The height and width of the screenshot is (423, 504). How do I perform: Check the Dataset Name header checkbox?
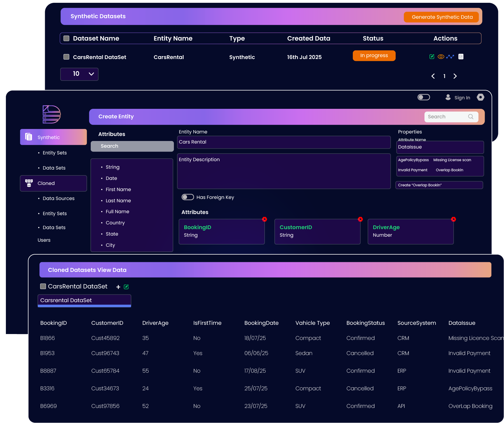pyautogui.click(x=66, y=38)
